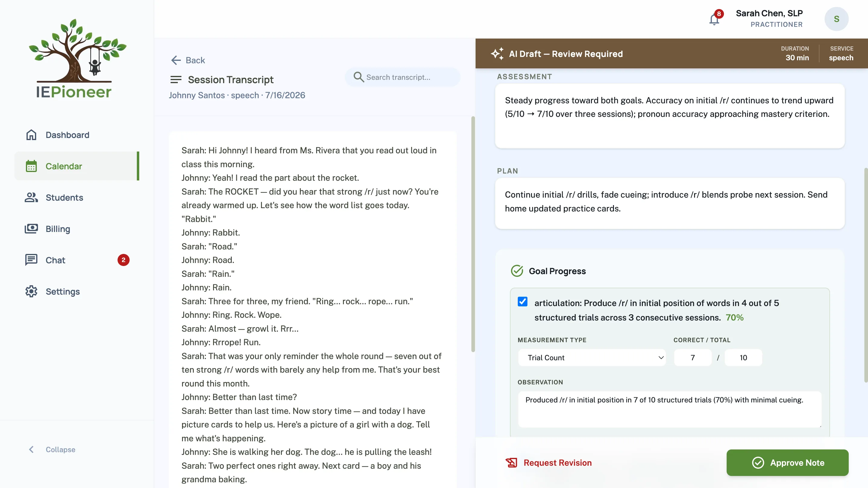The height and width of the screenshot is (488, 868).
Task: Open Dashboard from the sidebar
Action: 77,135
